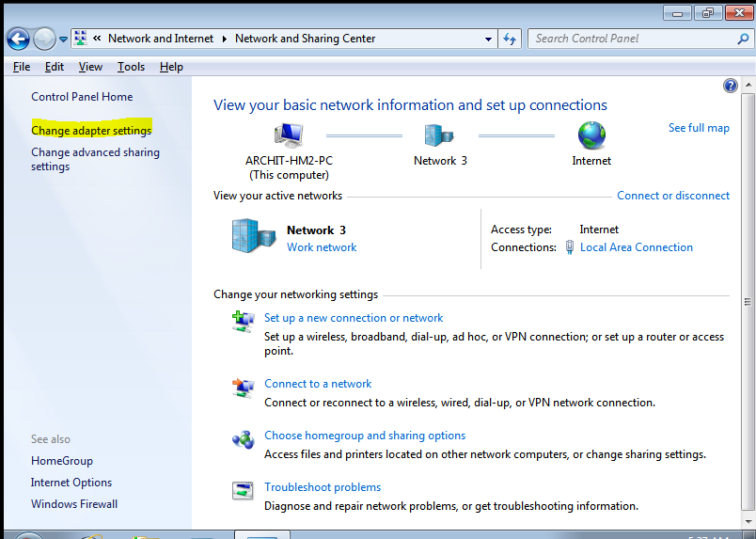Viewport: 756px width, 539px height.
Task: Click the homegroup and sharing options icon
Action: (243, 439)
